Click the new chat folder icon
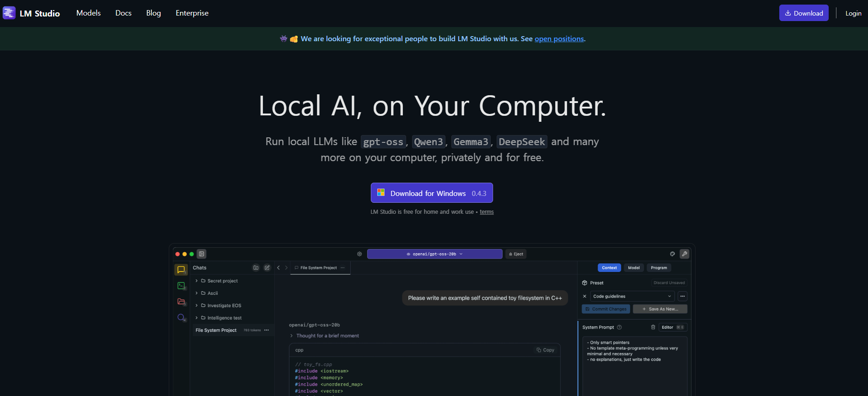868x396 pixels. [x=256, y=268]
